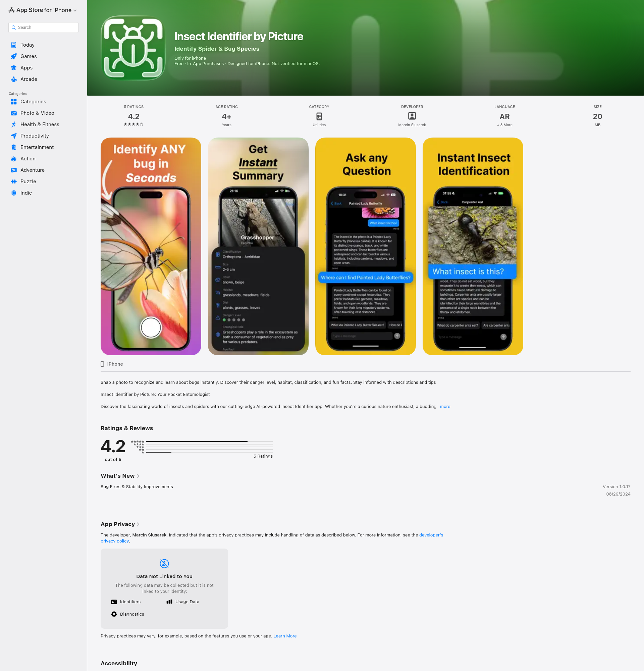This screenshot has width=644, height=671.
Task: Click the Entertainment popcorn icon
Action: (x=14, y=147)
